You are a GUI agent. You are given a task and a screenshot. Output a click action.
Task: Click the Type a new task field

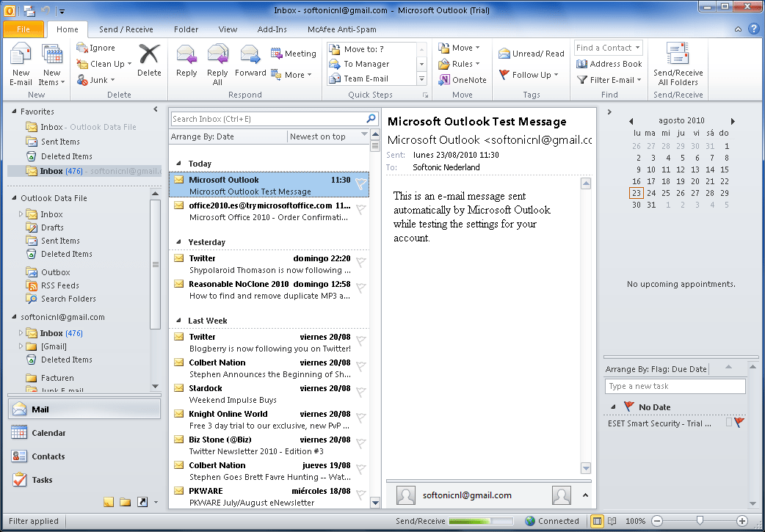[675, 386]
